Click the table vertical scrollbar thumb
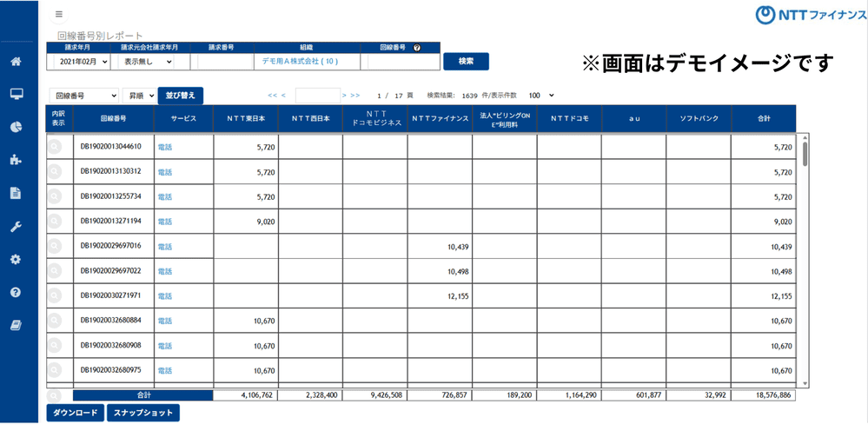868x431 pixels. point(805,153)
